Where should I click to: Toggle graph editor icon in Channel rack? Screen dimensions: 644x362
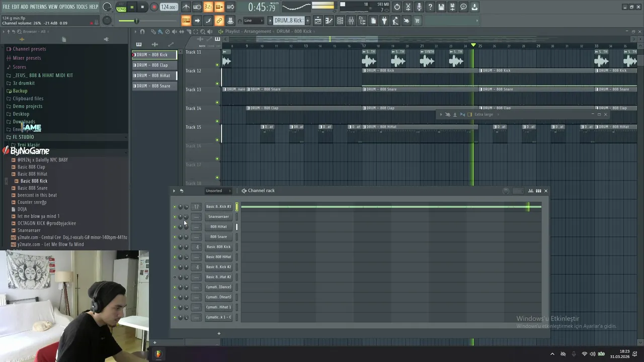(531, 191)
